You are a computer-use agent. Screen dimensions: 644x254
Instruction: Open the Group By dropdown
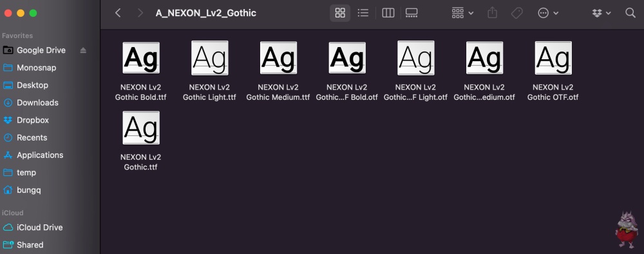(x=462, y=13)
